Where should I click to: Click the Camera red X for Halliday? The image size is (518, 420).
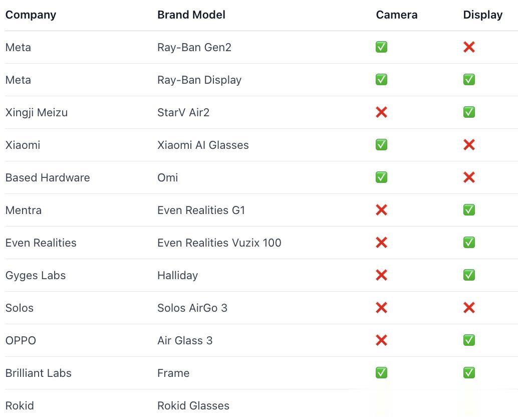coord(381,275)
